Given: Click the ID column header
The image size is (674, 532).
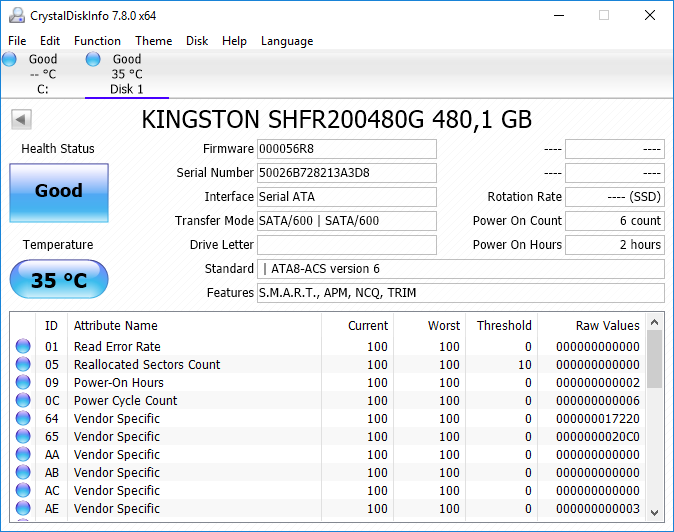Looking at the screenshot, I should click(51, 326).
